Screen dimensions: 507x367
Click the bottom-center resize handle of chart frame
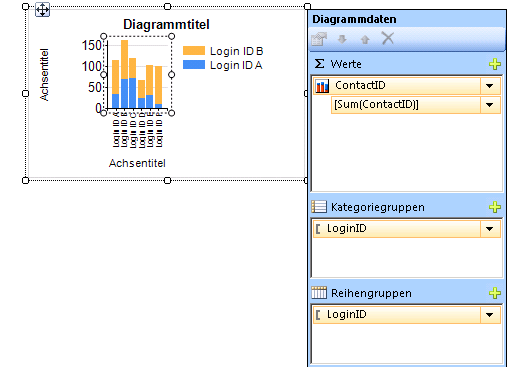(168, 180)
